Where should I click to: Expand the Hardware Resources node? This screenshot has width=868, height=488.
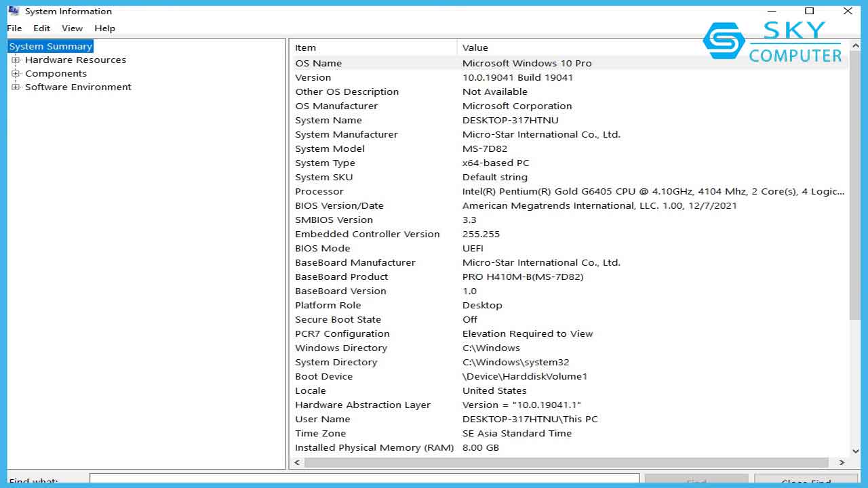click(x=16, y=60)
